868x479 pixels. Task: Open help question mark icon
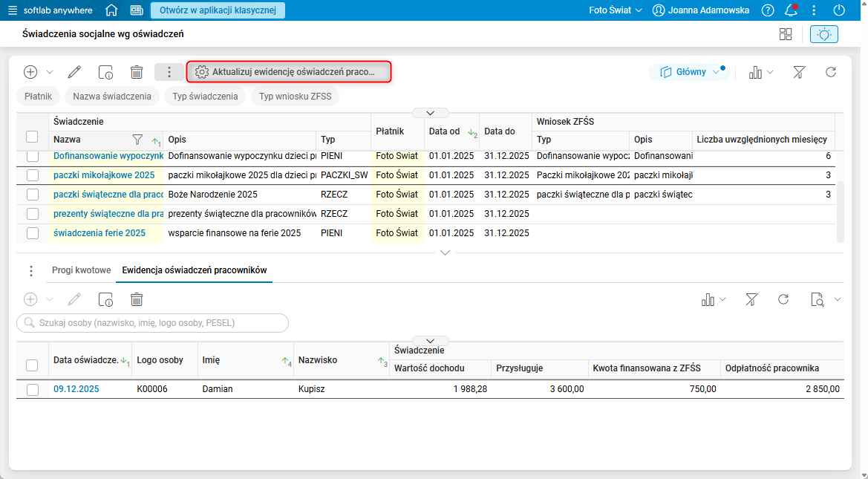(768, 10)
